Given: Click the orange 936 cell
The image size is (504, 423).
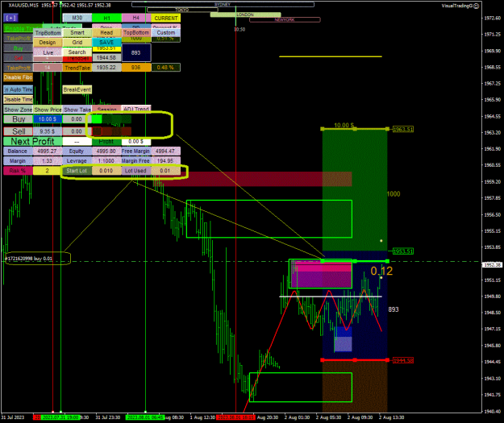Looking at the screenshot, I should tap(136, 68).
